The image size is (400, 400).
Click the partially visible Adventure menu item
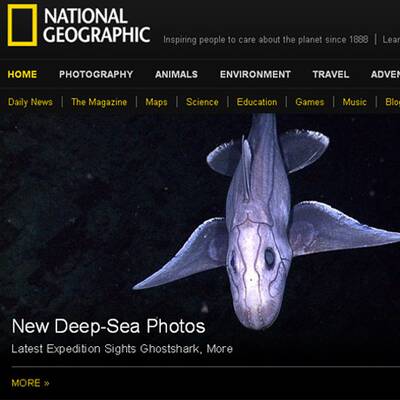(385, 74)
